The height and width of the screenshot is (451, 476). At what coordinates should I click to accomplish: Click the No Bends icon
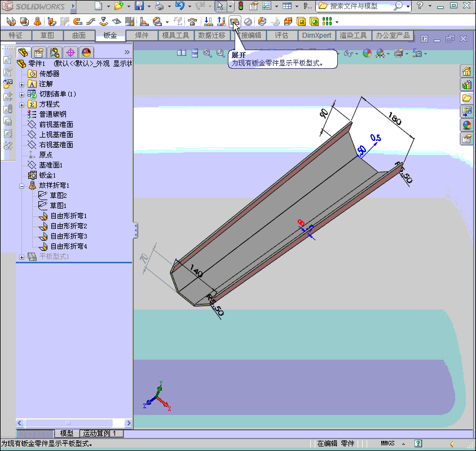[x=248, y=21]
